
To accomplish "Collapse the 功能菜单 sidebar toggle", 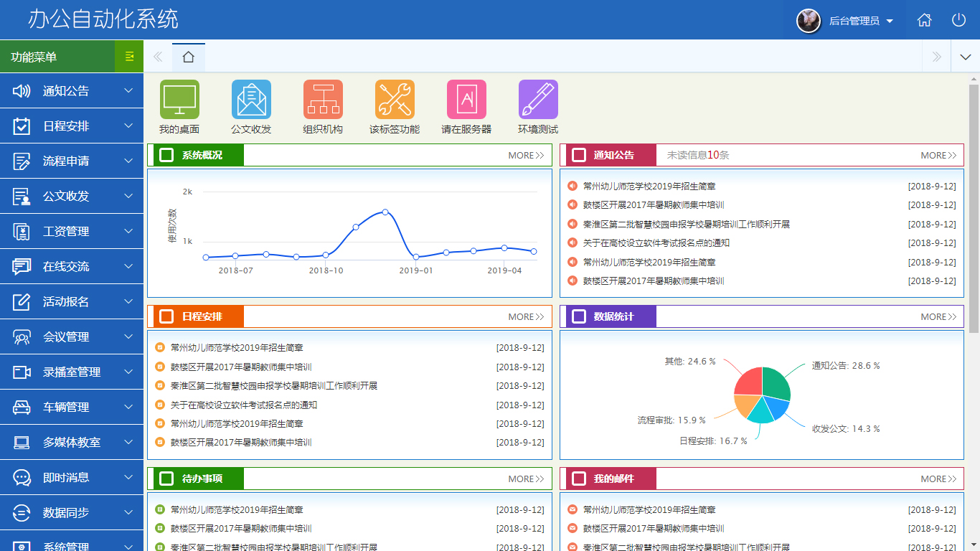I will (x=129, y=57).
